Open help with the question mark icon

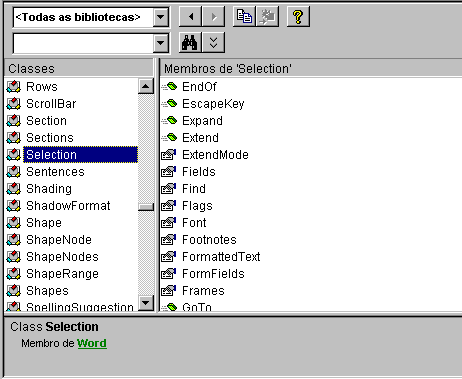pos(298,16)
